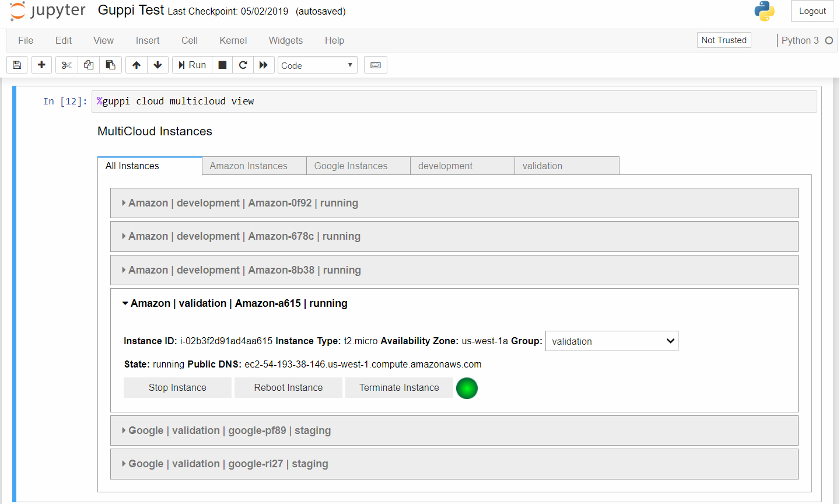Open the Cell menu

pyautogui.click(x=190, y=40)
